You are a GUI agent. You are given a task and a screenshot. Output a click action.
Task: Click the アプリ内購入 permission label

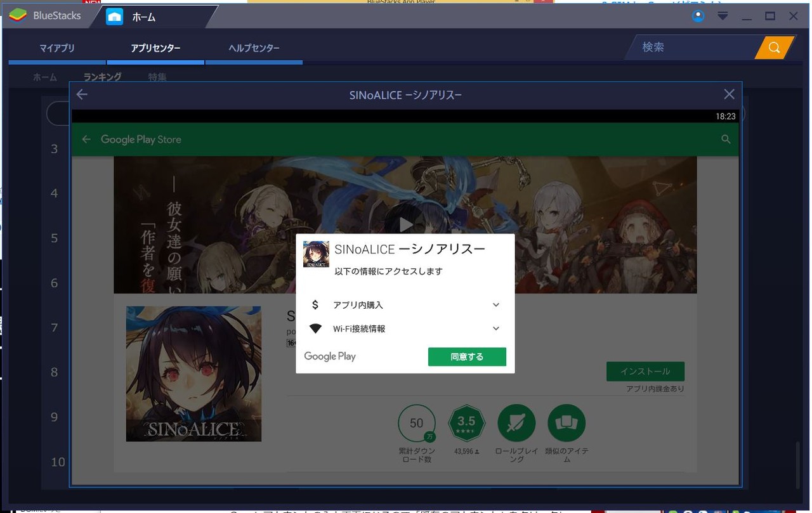pyautogui.click(x=358, y=305)
